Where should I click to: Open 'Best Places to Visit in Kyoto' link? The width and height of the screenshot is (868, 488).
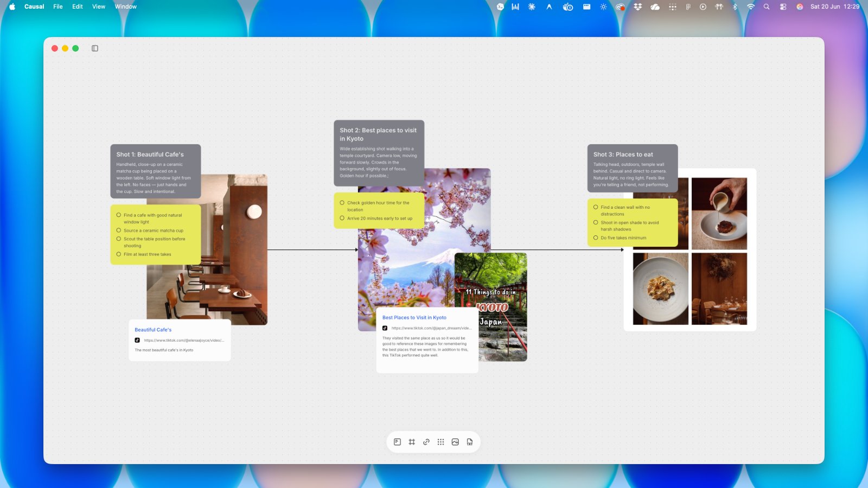point(414,318)
